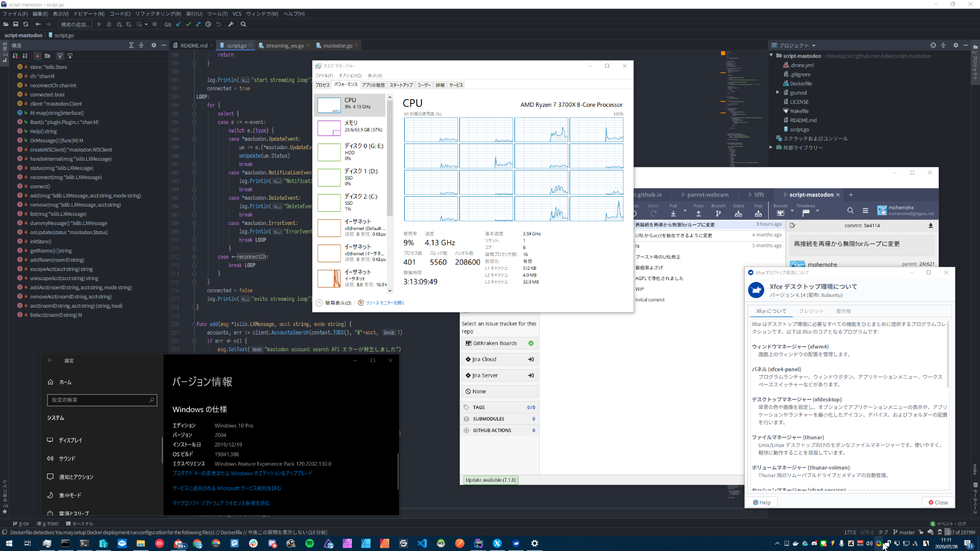Screen dimensions: 980x551
Task: Open GitKraken Timelines dropdown arrow
Action: (x=818, y=211)
